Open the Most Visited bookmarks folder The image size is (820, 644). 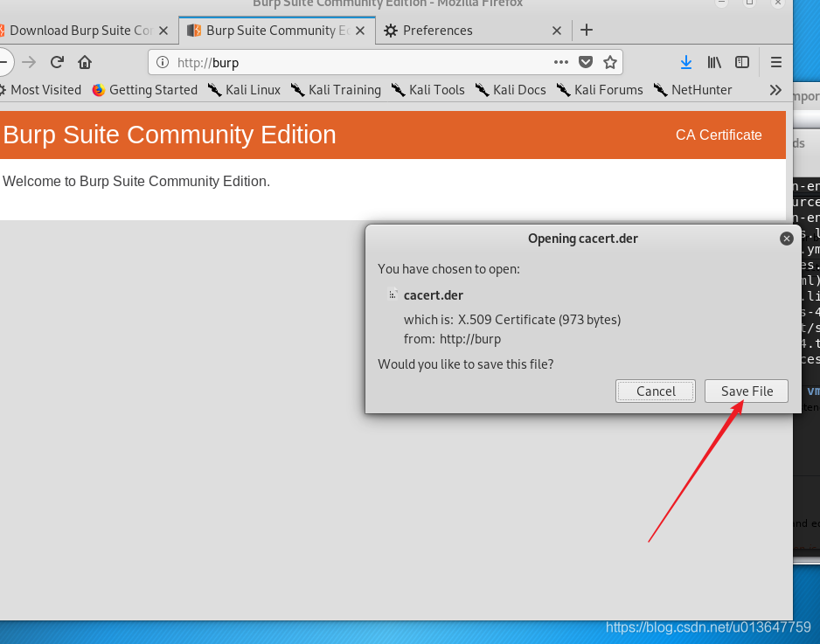tap(40, 90)
